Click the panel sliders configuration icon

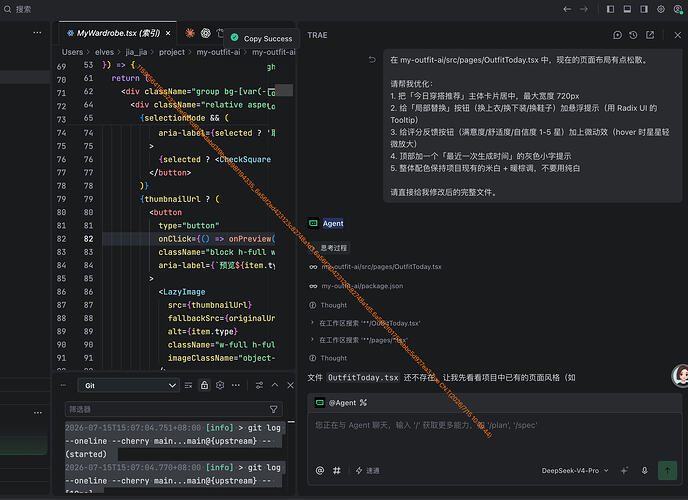[x=259, y=386]
